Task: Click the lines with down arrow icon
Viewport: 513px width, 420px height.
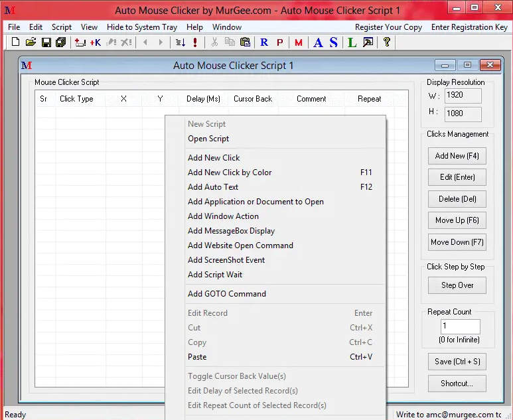Action: coord(181,42)
